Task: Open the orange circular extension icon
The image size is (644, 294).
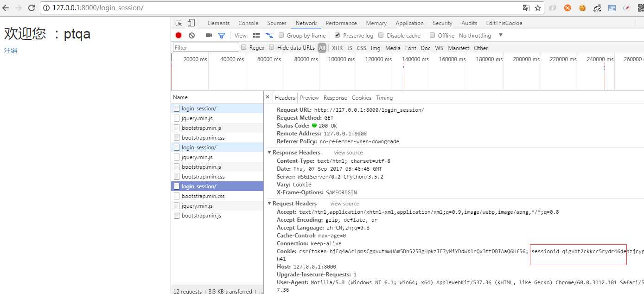Action: coord(567,8)
